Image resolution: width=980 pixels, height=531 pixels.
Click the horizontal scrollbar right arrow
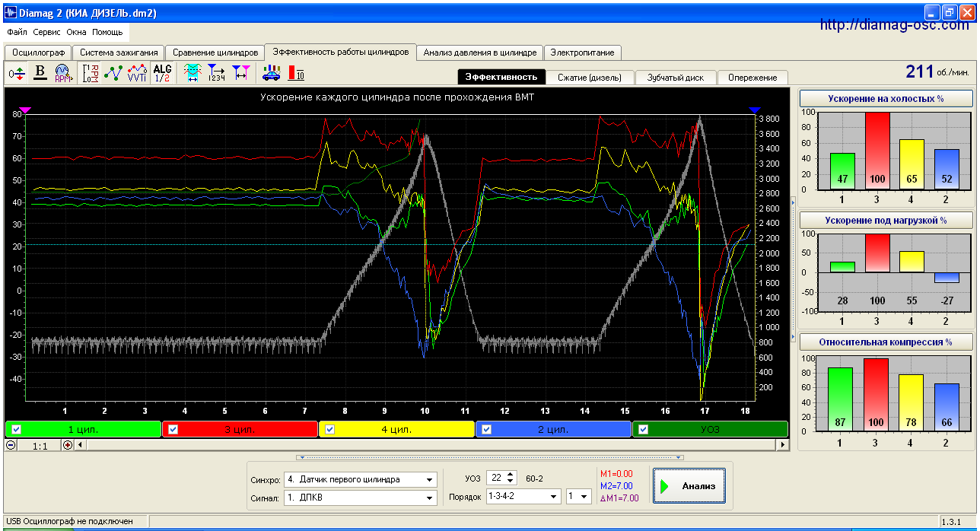pyautogui.click(x=782, y=445)
